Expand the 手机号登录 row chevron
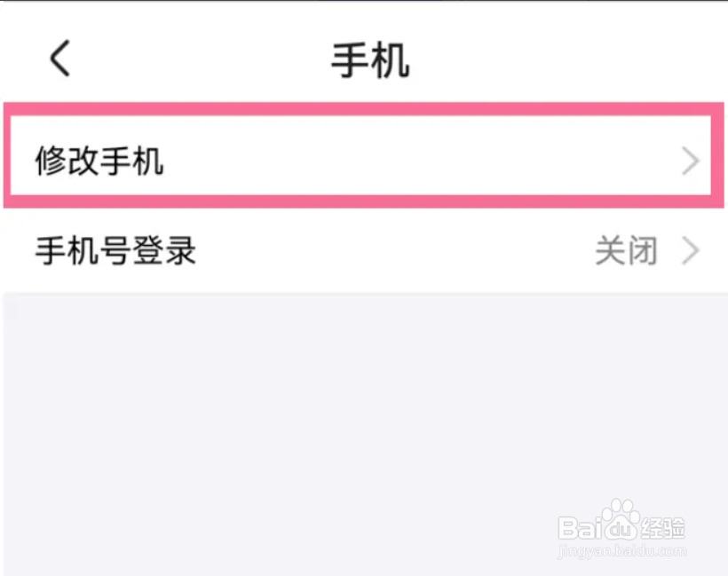Screen dimensions: 728x576 click(x=691, y=250)
